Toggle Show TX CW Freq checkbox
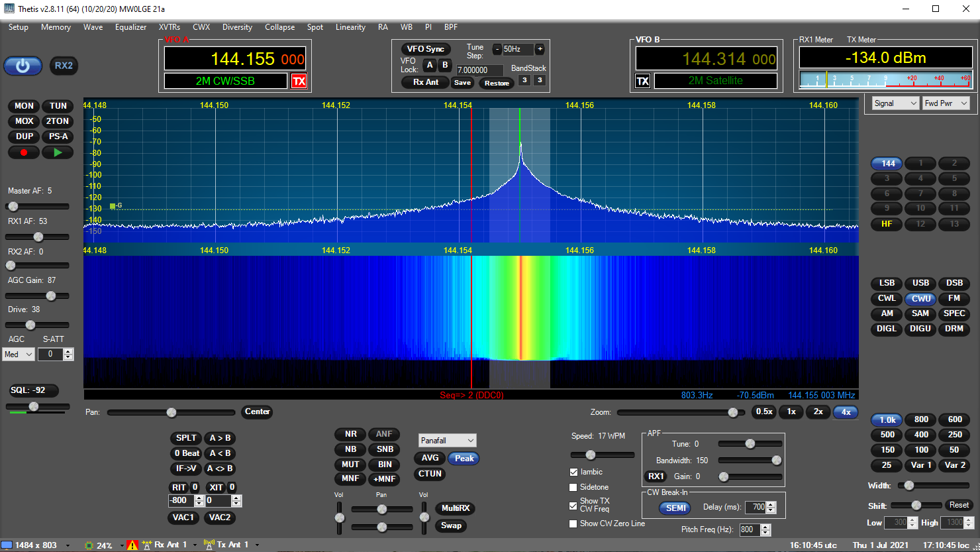The height and width of the screenshot is (552, 980). tap(573, 506)
